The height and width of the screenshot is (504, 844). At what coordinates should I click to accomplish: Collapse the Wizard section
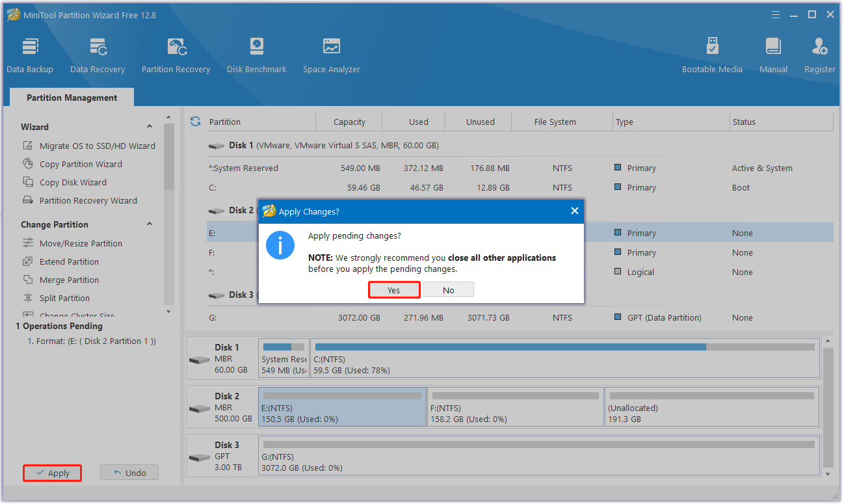coord(150,127)
